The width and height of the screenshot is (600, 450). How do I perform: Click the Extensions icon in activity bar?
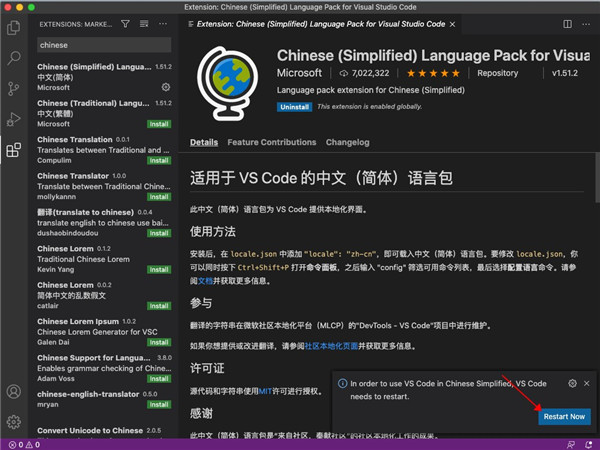click(13, 150)
